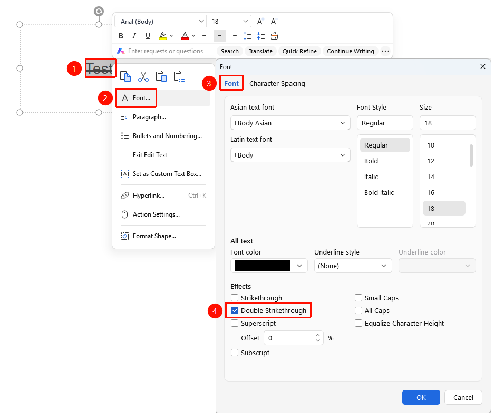Toggle bold formatting in the floating toolbar
Image resolution: width=504 pixels, height=420 pixels.
pos(121,36)
